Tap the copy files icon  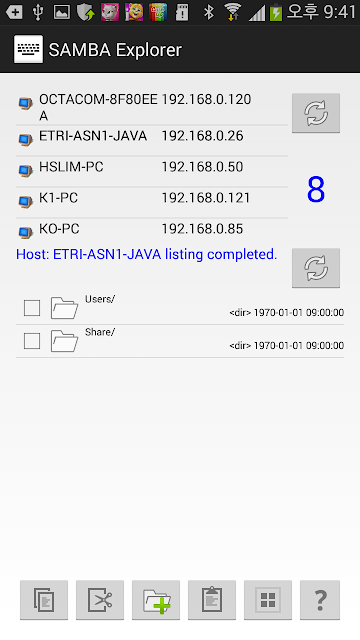pyautogui.click(x=44, y=600)
